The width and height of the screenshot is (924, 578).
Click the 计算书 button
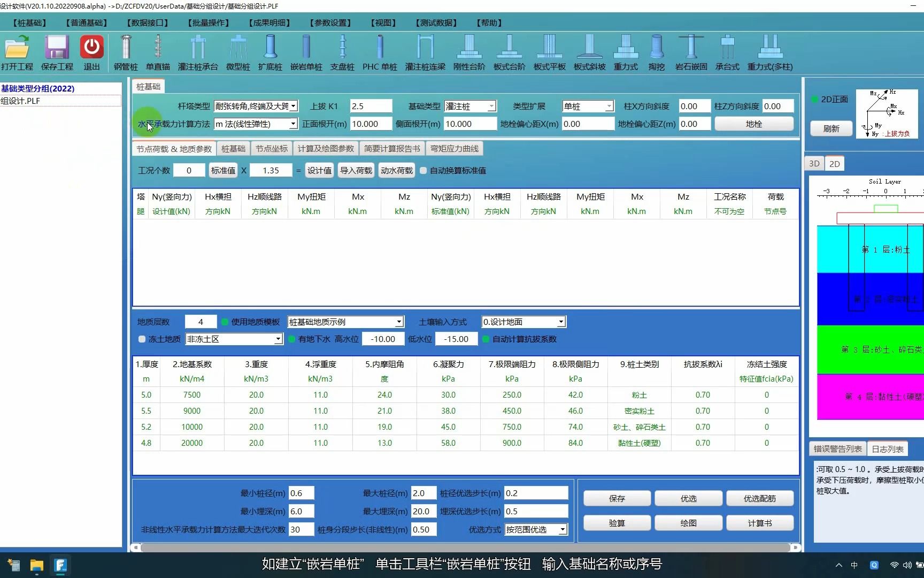[x=759, y=523]
